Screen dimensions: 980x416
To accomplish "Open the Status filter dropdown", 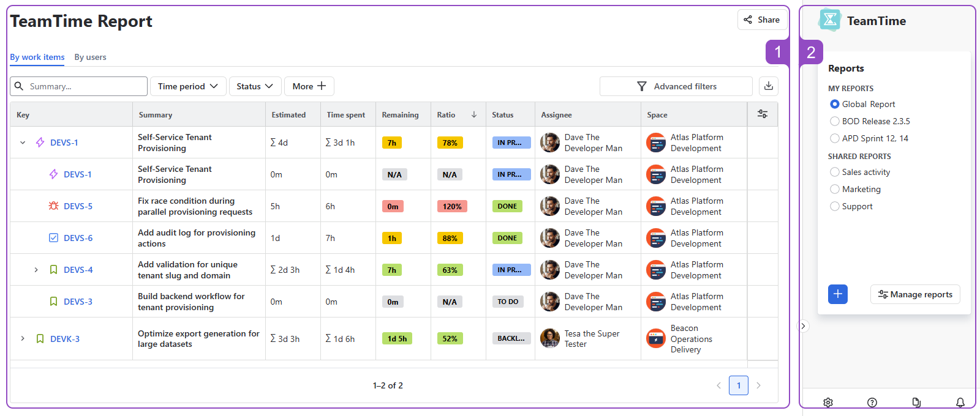I will click(x=255, y=86).
